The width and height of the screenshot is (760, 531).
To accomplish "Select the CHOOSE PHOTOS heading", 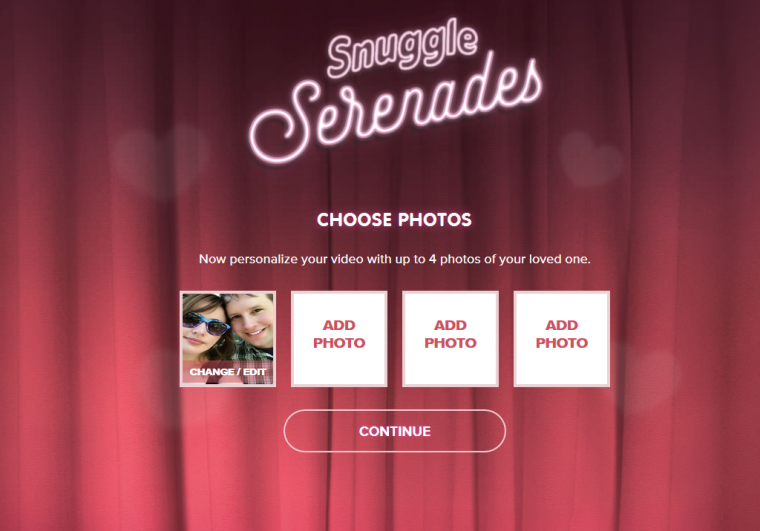I will (x=394, y=219).
